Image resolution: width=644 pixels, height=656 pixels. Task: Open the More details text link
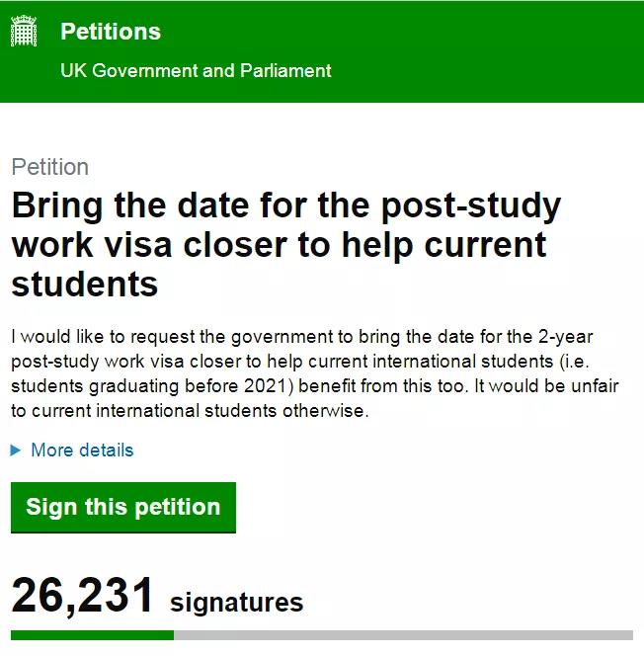pos(82,451)
